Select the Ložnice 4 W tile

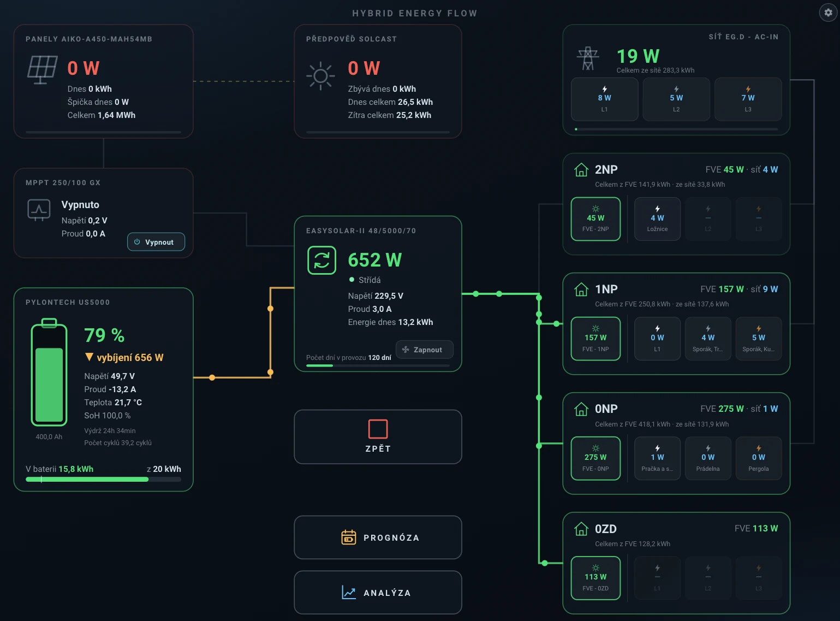coord(657,219)
